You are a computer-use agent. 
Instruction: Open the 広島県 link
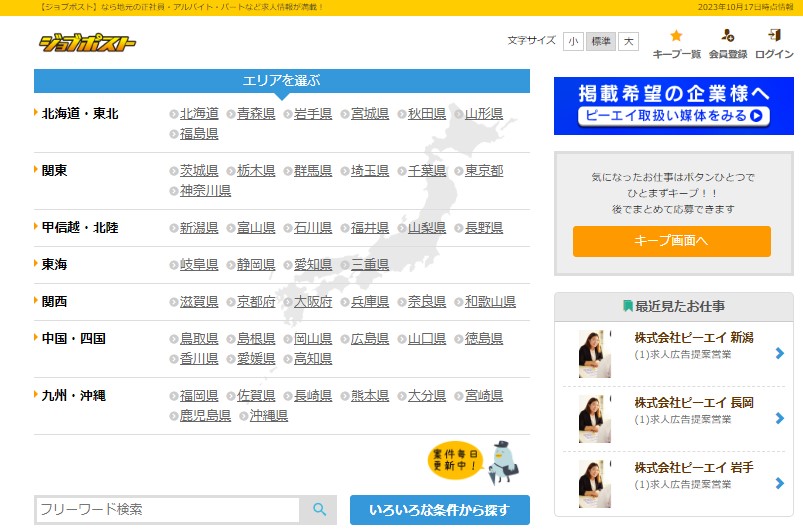(x=370, y=338)
